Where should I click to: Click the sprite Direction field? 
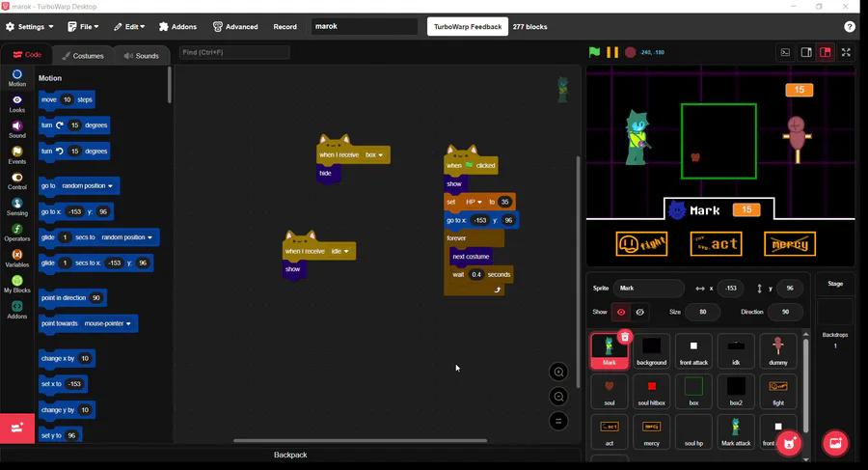pyautogui.click(x=785, y=312)
